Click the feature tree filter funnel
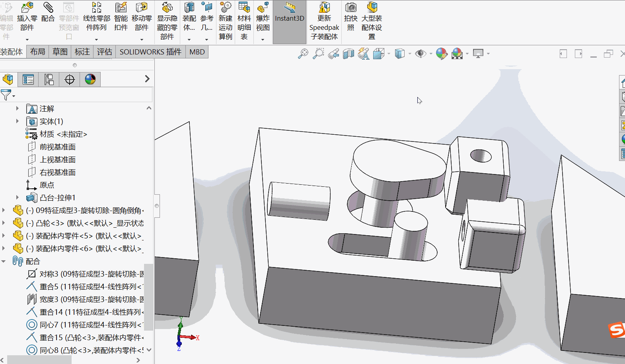The height and width of the screenshot is (364, 625). click(6, 95)
